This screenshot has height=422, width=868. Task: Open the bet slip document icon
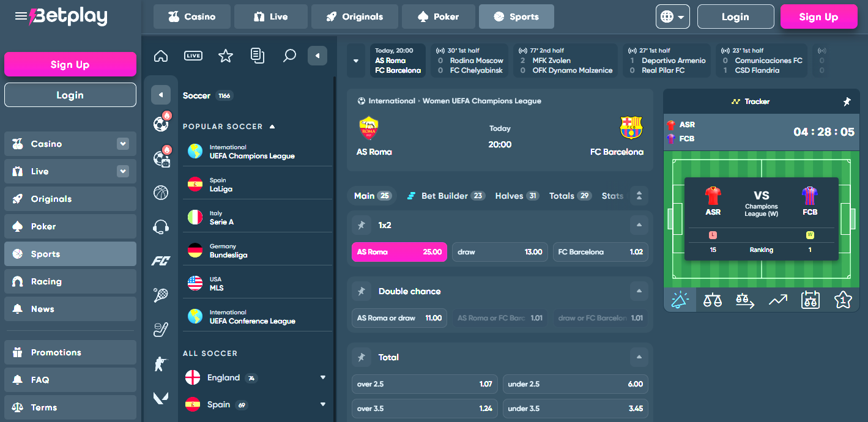coord(258,56)
